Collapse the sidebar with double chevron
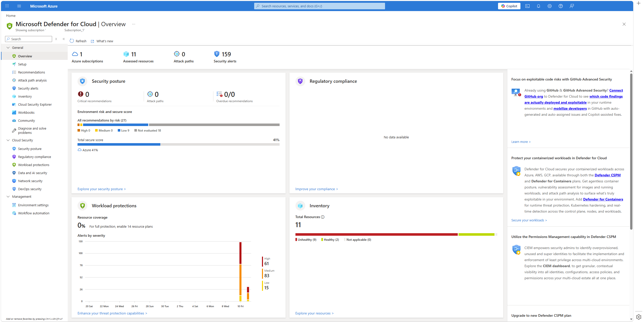This screenshot has height=322, width=644. (64, 39)
